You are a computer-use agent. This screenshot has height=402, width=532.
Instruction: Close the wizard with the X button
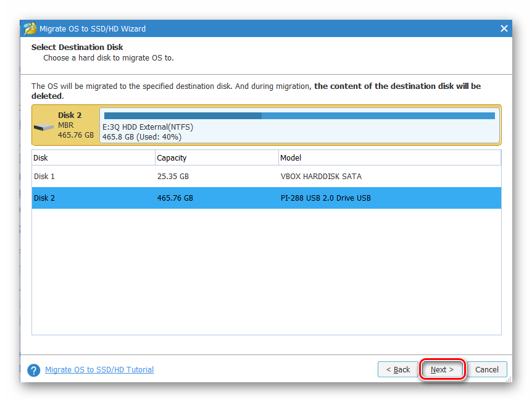[x=504, y=28]
